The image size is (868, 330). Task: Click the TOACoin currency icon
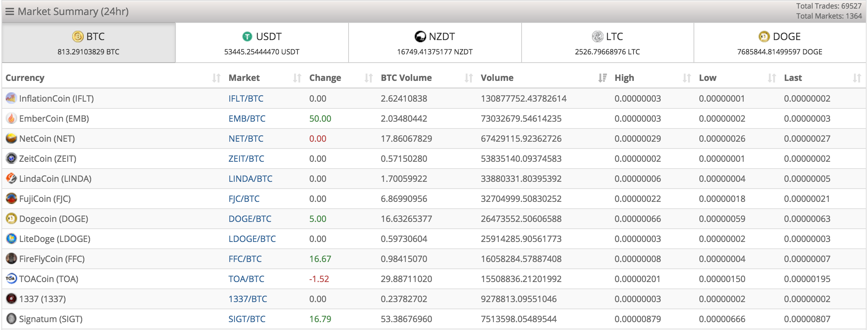pos(11,278)
